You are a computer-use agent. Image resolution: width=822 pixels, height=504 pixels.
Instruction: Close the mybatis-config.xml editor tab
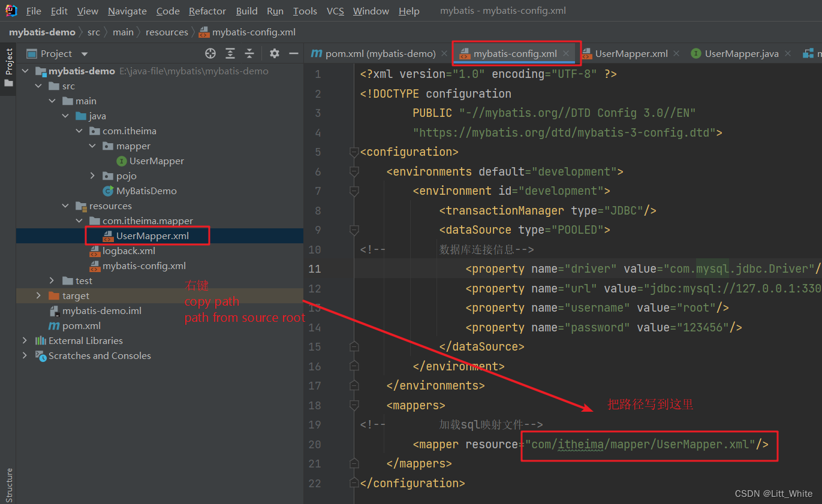(x=566, y=53)
